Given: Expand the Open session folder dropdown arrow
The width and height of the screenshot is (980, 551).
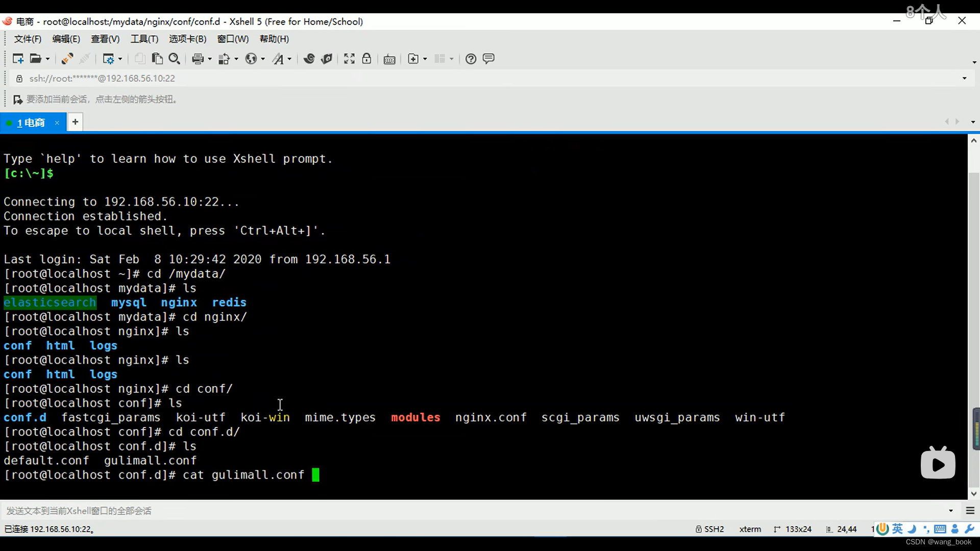Looking at the screenshot, I should [x=48, y=59].
